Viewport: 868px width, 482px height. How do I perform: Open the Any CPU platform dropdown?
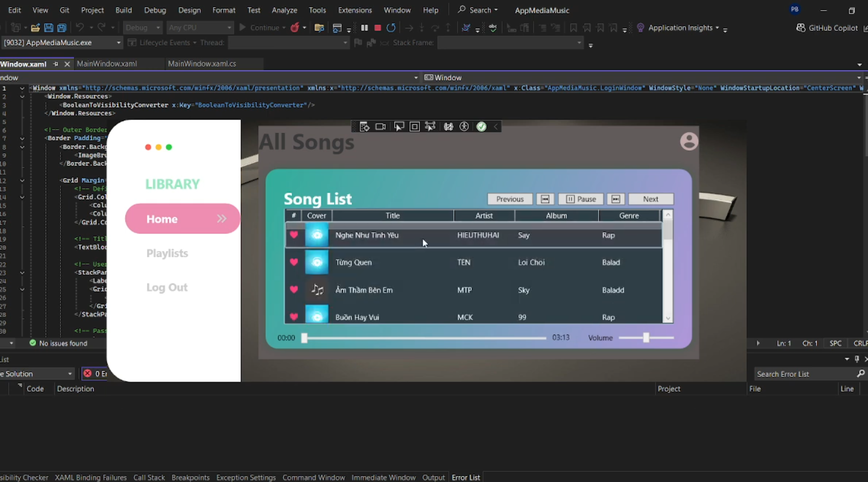pos(200,28)
